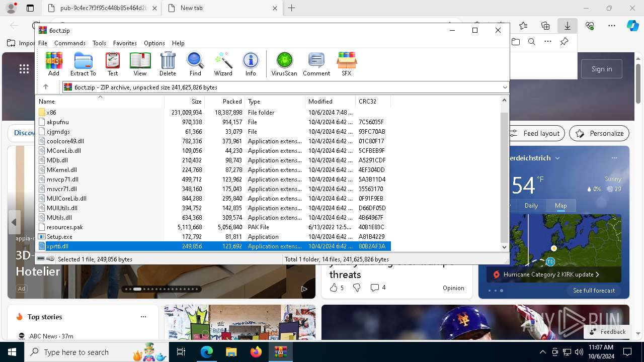The height and width of the screenshot is (362, 644).
Task: Select Setup.exe in the list
Action: pyautogui.click(x=214, y=237)
